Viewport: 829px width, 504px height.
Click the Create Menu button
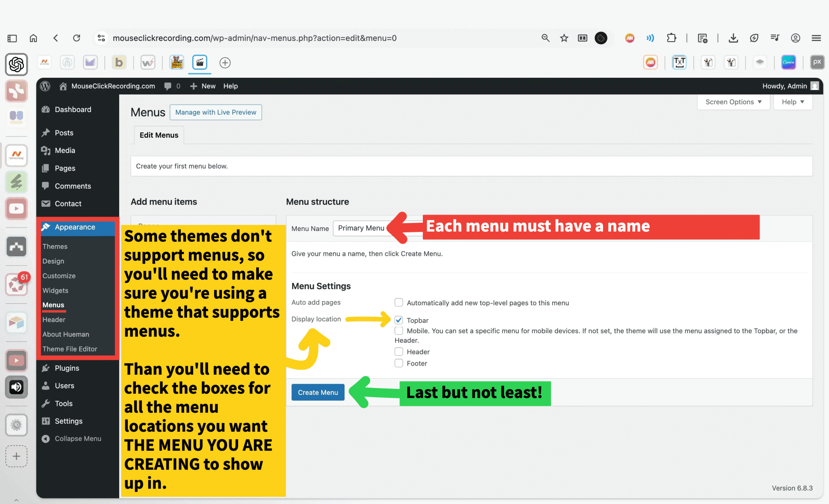click(318, 392)
